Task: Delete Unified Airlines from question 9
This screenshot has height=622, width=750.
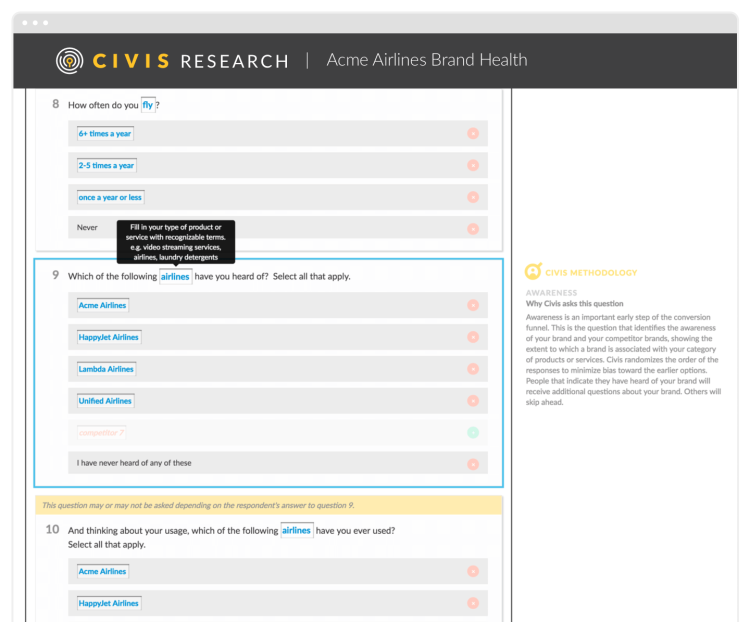Action: 473,401
